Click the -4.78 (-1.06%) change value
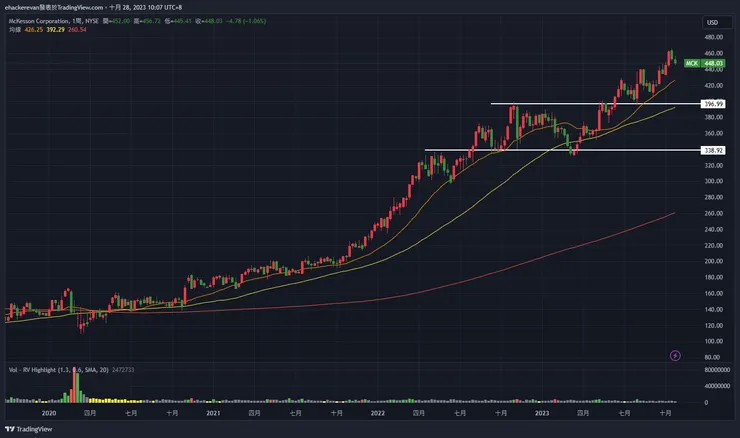This screenshot has width=740, height=438. click(246, 21)
